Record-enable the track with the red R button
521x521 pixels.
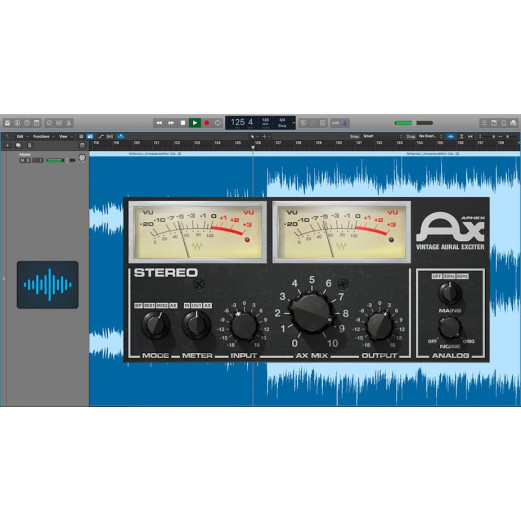(x=35, y=161)
